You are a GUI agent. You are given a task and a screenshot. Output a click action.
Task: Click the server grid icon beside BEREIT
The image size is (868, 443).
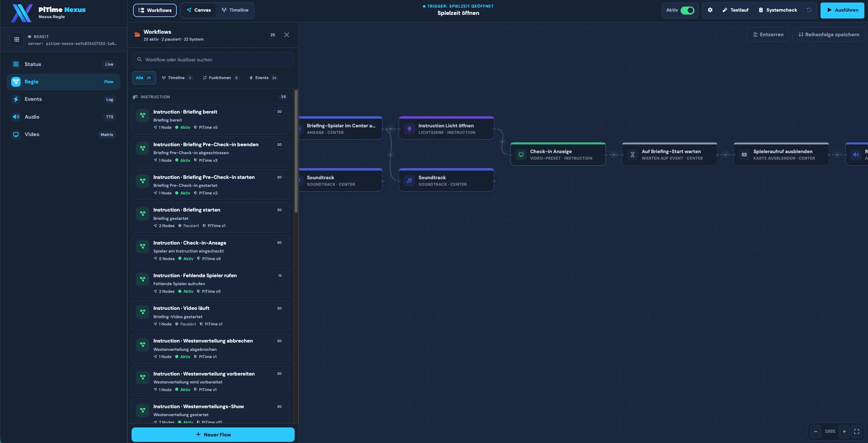17,40
